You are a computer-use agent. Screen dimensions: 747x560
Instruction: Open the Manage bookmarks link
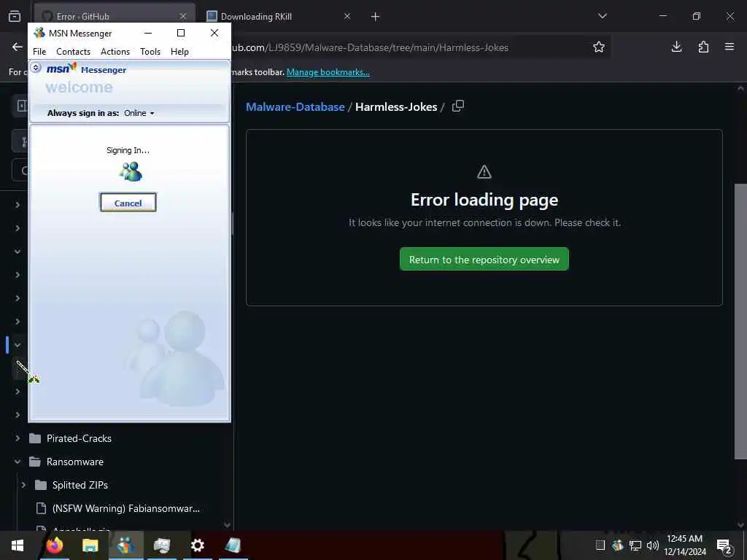tap(328, 72)
